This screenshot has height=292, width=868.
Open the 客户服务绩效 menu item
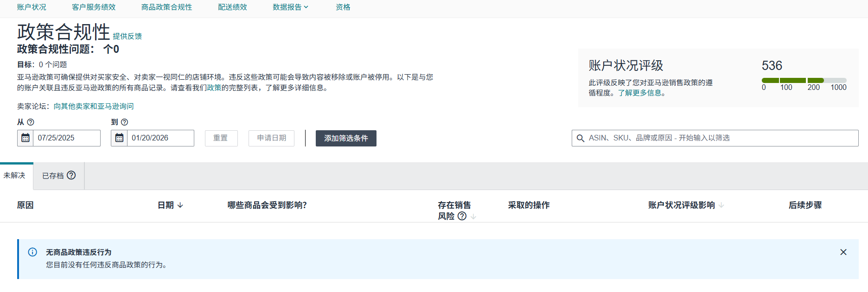94,7
